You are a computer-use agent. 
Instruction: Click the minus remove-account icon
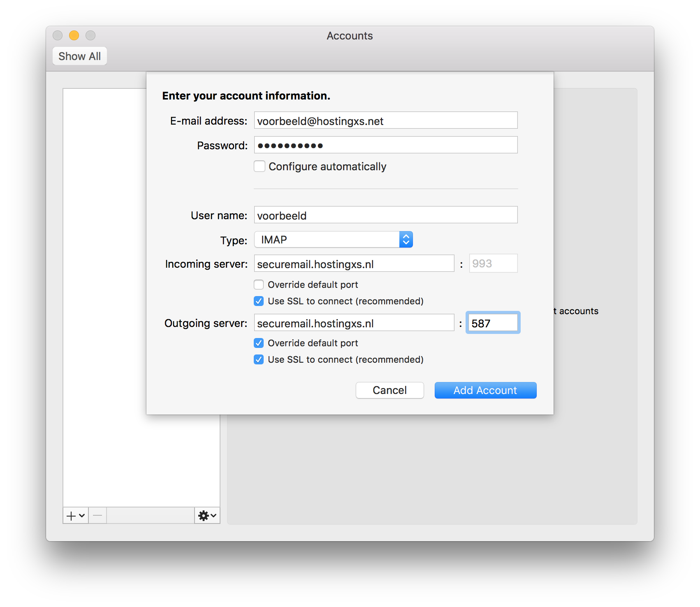coord(97,516)
